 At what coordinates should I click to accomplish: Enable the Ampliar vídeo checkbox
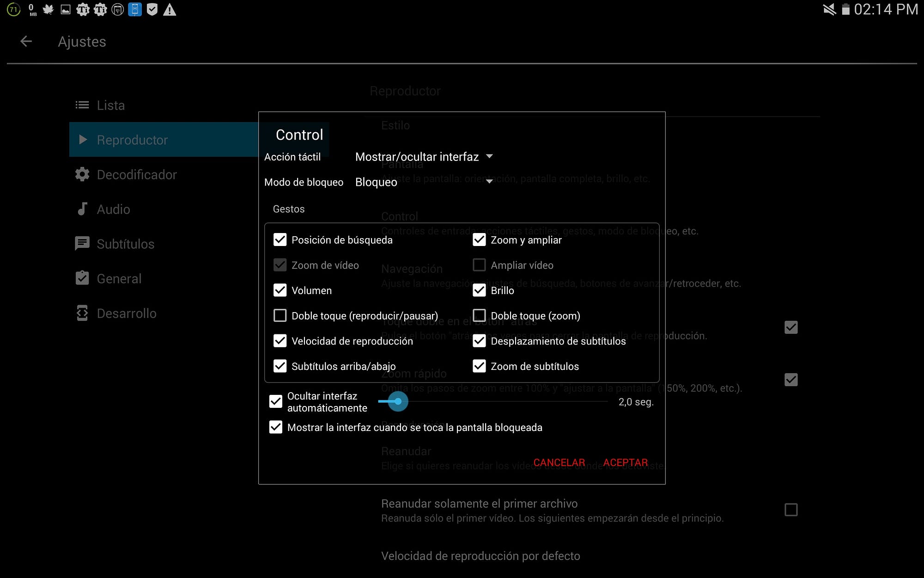point(479,265)
